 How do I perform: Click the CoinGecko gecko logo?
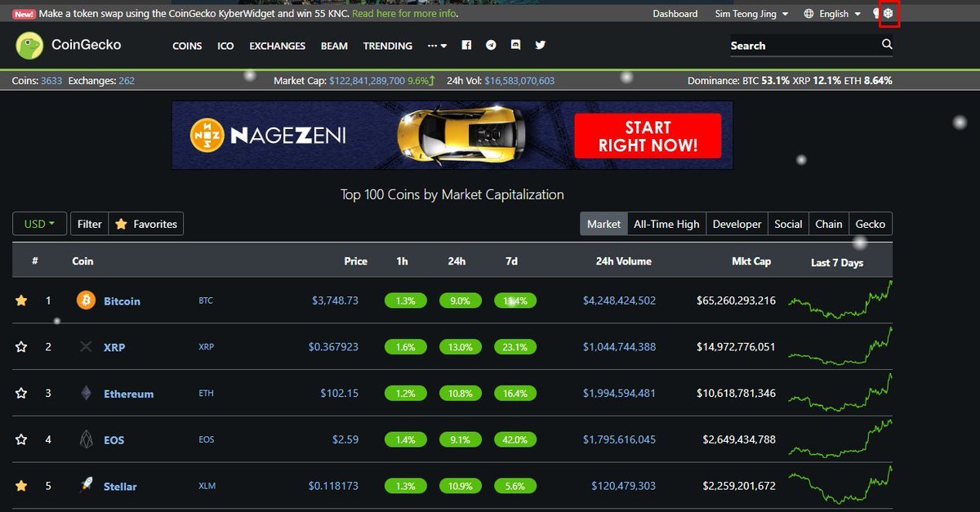click(29, 46)
